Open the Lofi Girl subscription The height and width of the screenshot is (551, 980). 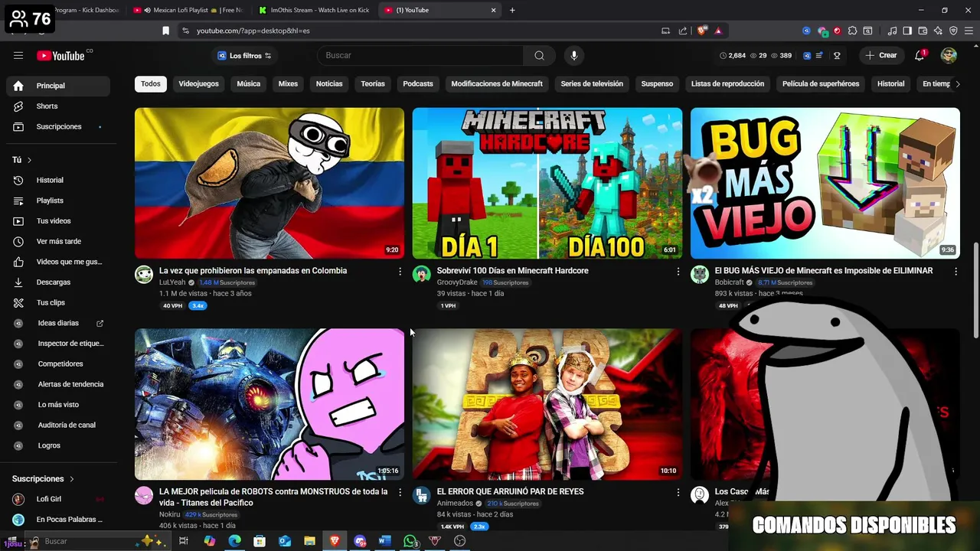pyautogui.click(x=58, y=499)
